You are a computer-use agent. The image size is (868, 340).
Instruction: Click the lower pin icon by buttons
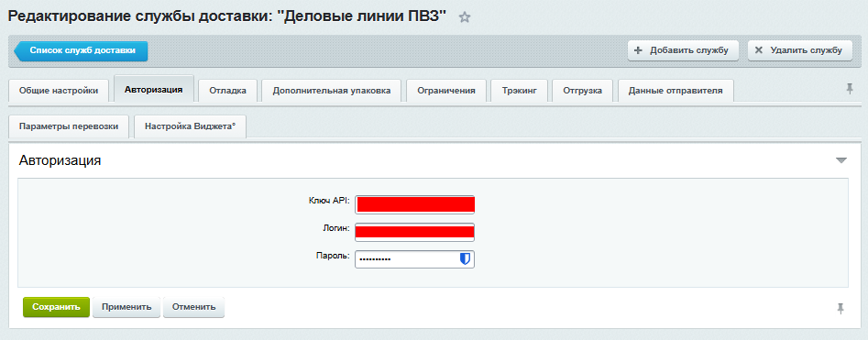click(x=841, y=308)
